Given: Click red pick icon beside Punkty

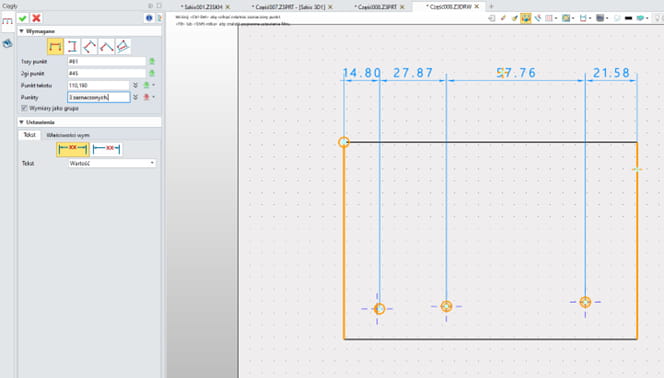Looking at the screenshot, I should pos(147,97).
